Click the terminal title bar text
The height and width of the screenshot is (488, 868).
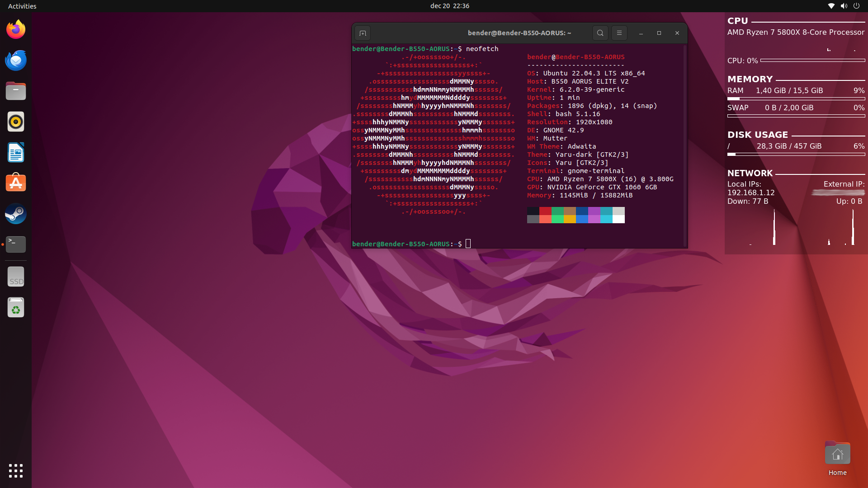click(519, 33)
